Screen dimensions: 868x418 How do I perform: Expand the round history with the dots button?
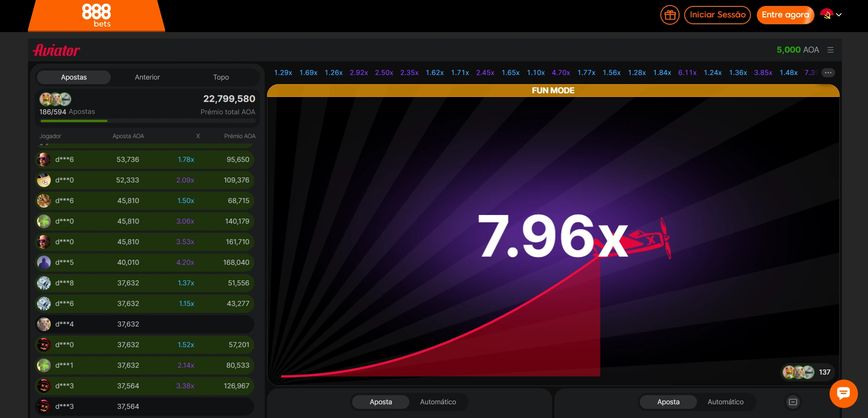pyautogui.click(x=828, y=73)
